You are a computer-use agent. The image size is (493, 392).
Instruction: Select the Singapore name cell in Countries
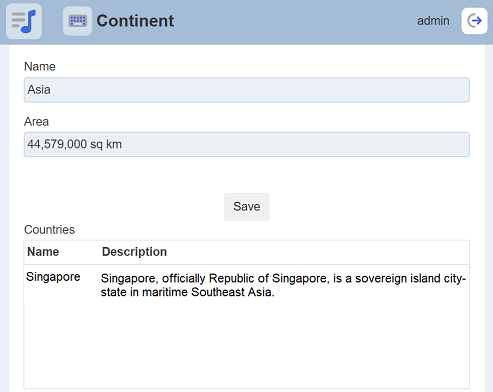(x=53, y=277)
